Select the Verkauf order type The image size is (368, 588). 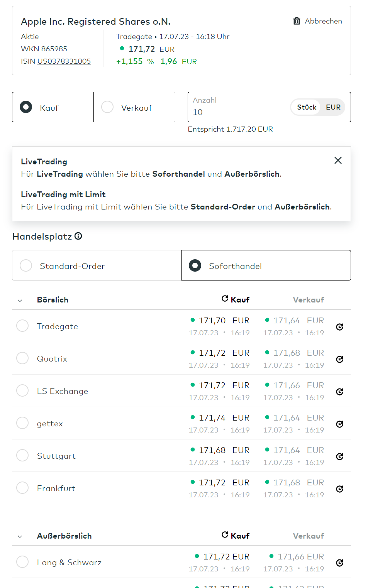pos(134,107)
